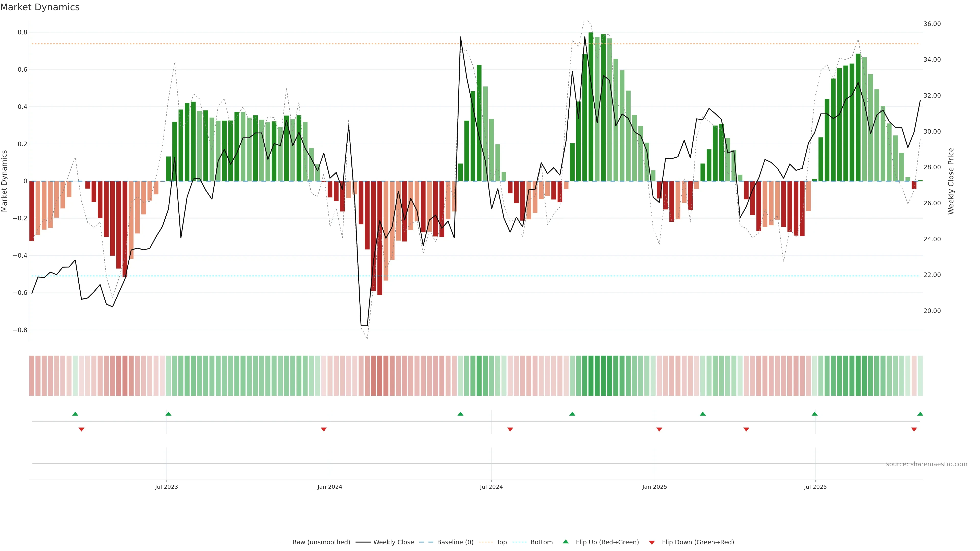Click the Jan 2024 x-axis label
Image resolution: width=980 pixels, height=551 pixels.
330,487
